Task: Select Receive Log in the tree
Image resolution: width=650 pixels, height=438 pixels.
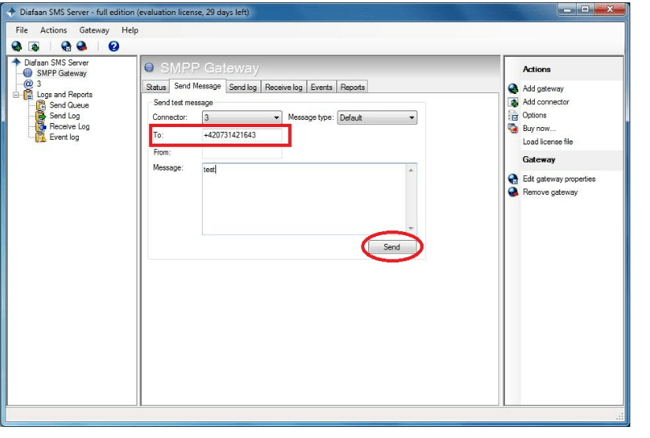Action: tap(69, 126)
